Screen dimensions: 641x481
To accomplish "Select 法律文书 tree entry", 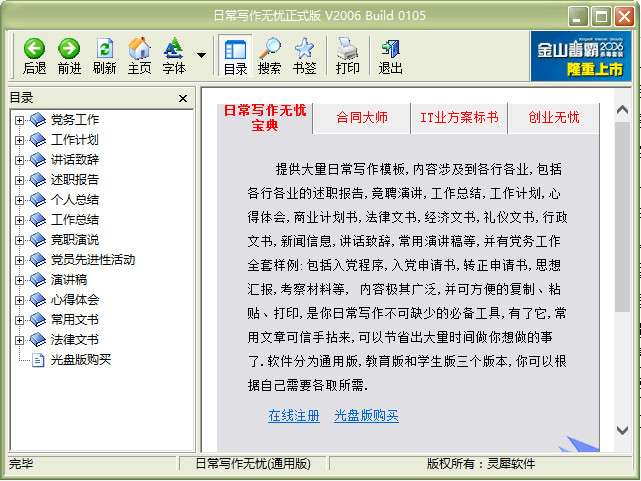I will (75, 340).
